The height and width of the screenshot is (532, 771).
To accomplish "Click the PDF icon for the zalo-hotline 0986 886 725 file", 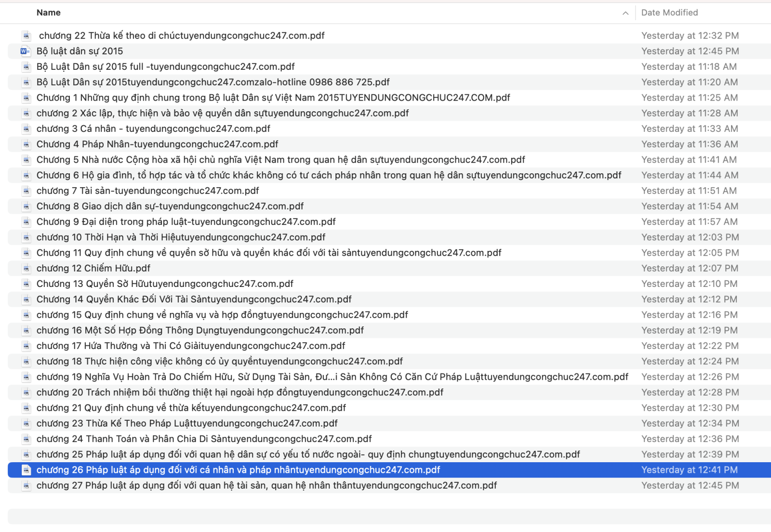I will point(27,82).
